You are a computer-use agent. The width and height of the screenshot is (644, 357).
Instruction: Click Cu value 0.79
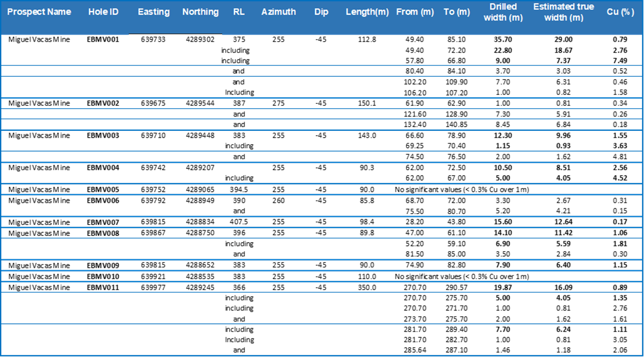[620, 40]
